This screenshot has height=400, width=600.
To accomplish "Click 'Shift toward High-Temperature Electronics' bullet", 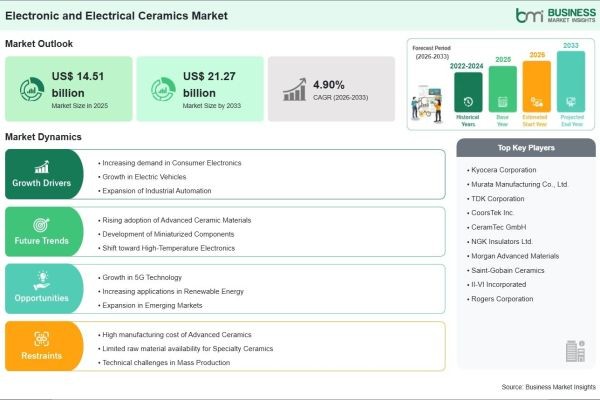I will pyautogui.click(x=166, y=248).
